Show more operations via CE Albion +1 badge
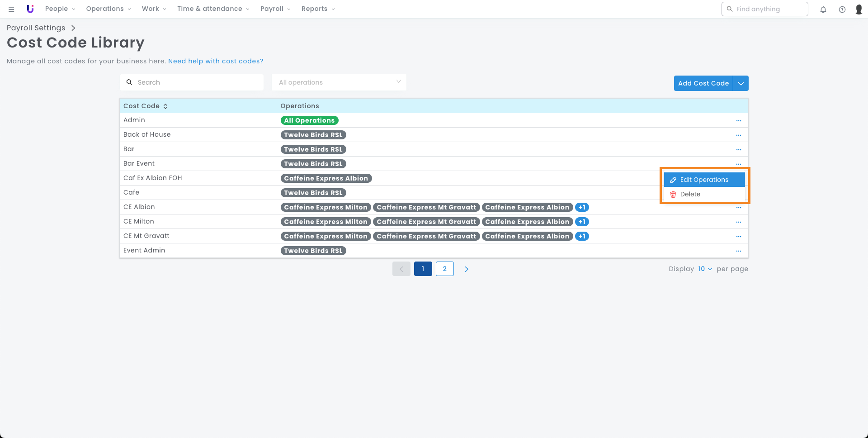 [x=582, y=207]
